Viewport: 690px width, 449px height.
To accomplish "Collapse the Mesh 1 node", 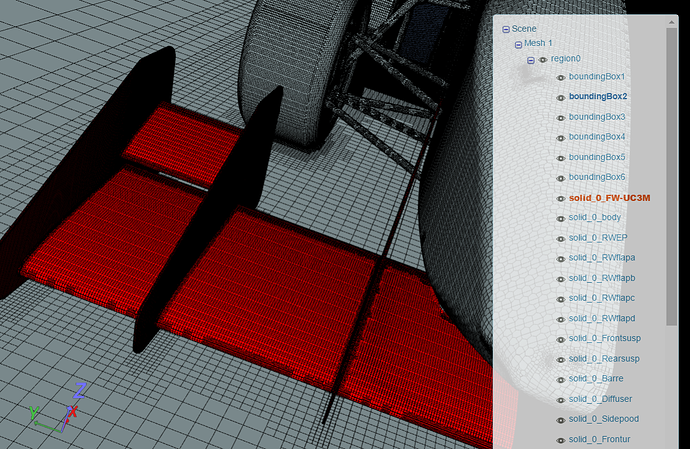I will tap(518, 44).
